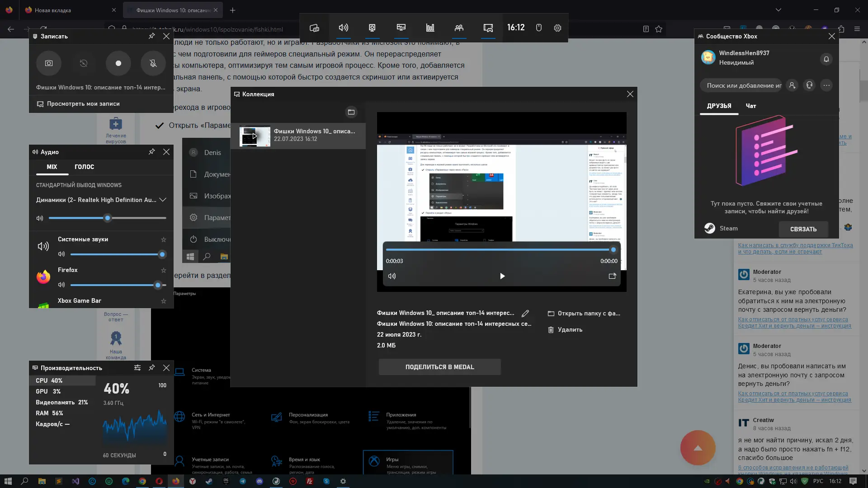Toggle the Gallery widget in Game Bar toolbar
This screenshot has height=488, width=868.
488,28
